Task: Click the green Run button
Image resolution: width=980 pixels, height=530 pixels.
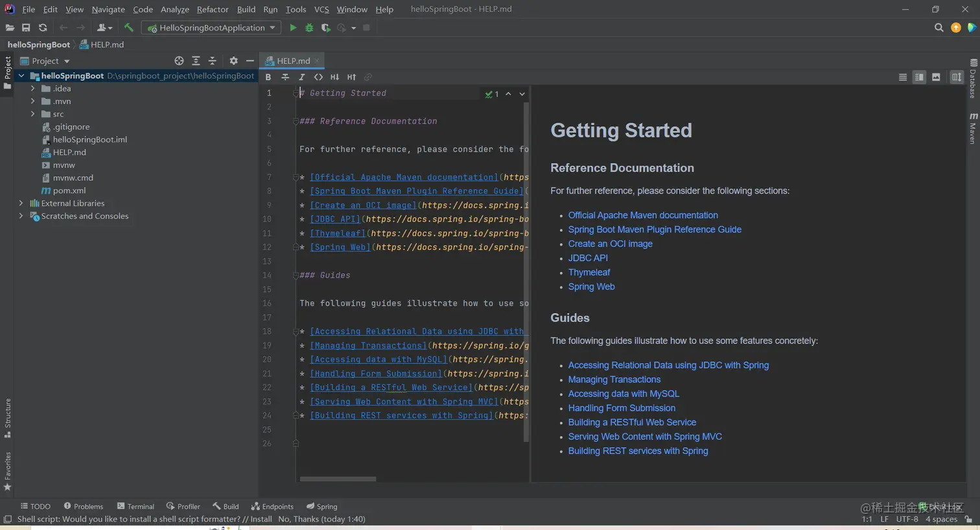Action: 293,28
